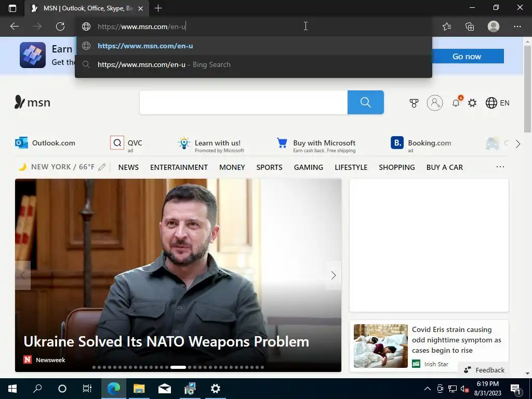Open the QVC ad shortcut

click(x=126, y=144)
